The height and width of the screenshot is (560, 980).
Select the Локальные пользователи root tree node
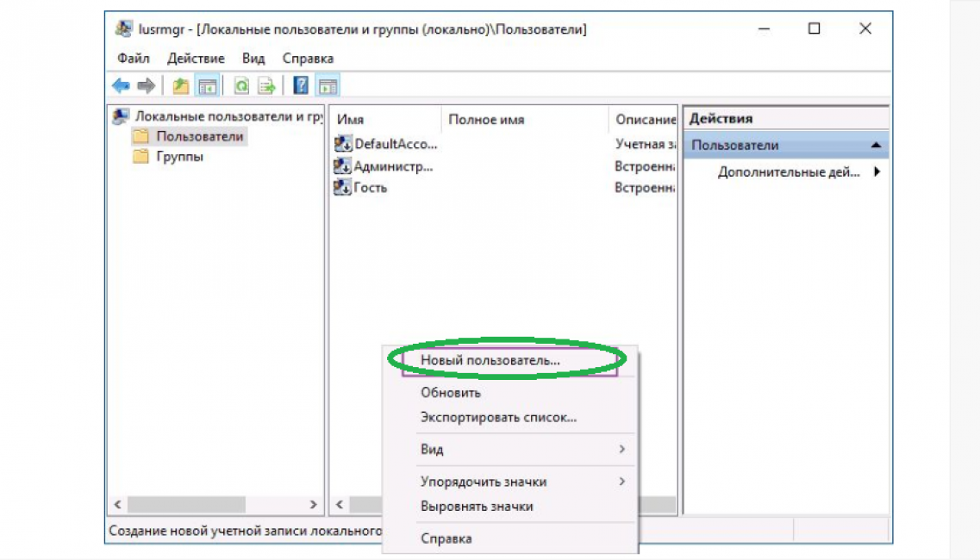[228, 116]
